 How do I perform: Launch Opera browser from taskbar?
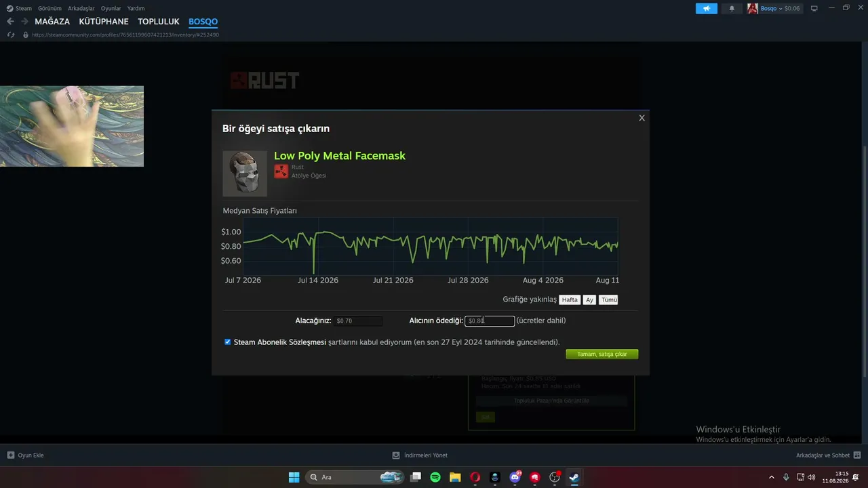pos(475,477)
